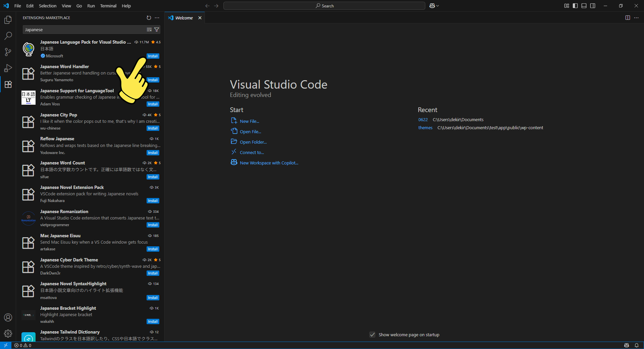This screenshot has height=349, width=644.
Task: Open the Terminal menu
Action: tap(108, 6)
